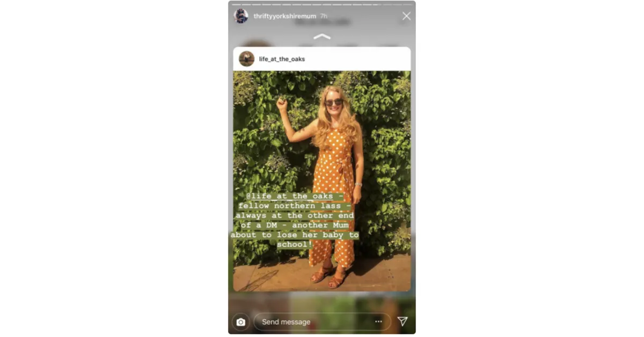This screenshot has width=644, height=337.
Task: Open the camera to reply with a photo
Action: (240, 322)
